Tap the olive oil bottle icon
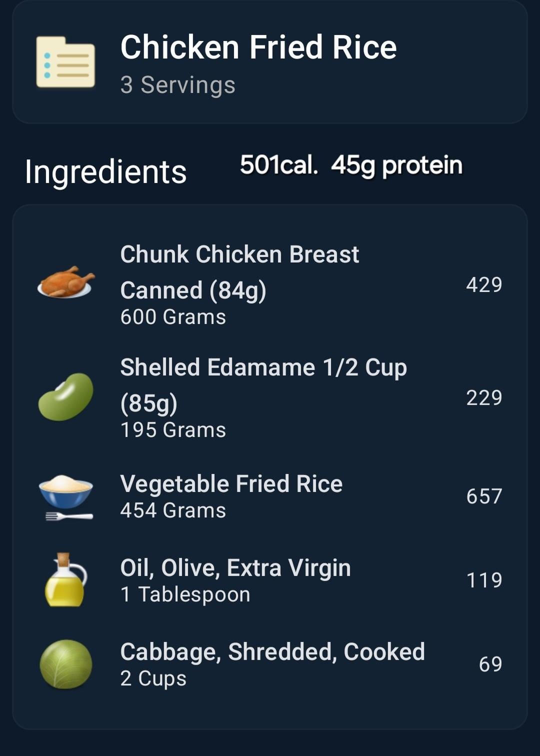The width and height of the screenshot is (540, 756). coord(65,580)
